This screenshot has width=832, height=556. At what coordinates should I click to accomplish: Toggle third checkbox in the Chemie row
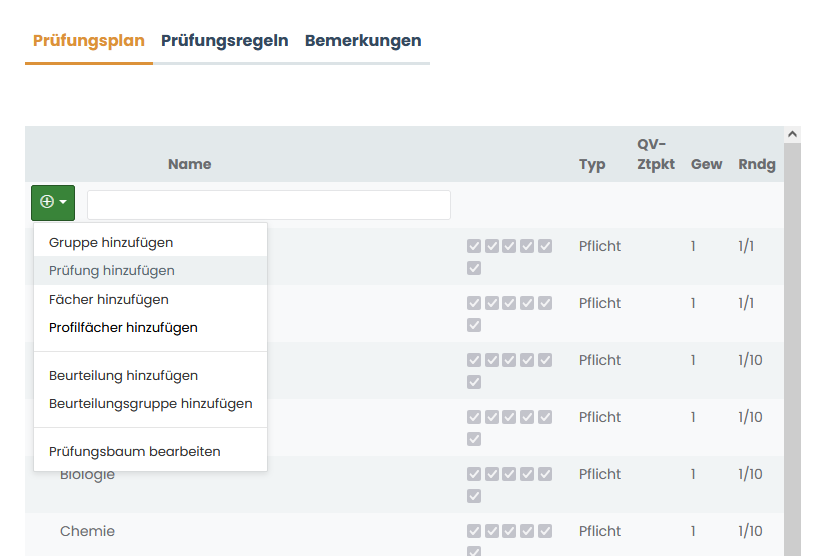pyautogui.click(x=509, y=531)
